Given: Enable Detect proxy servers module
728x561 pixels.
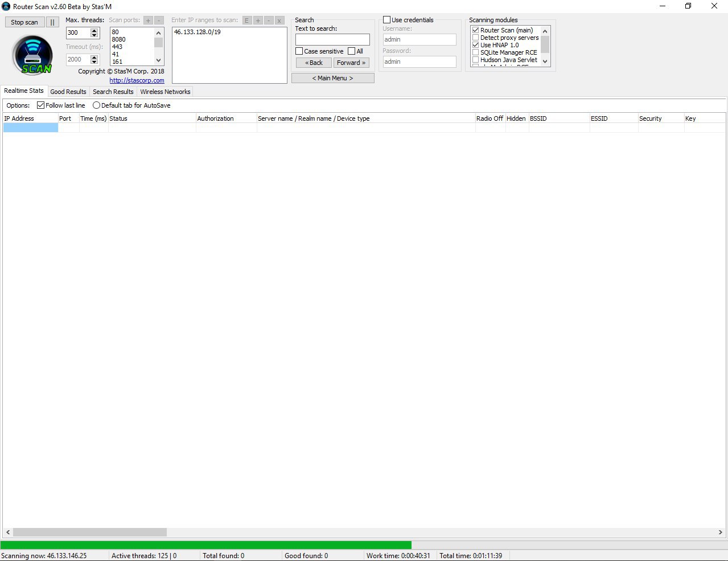Looking at the screenshot, I should click(475, 38).
